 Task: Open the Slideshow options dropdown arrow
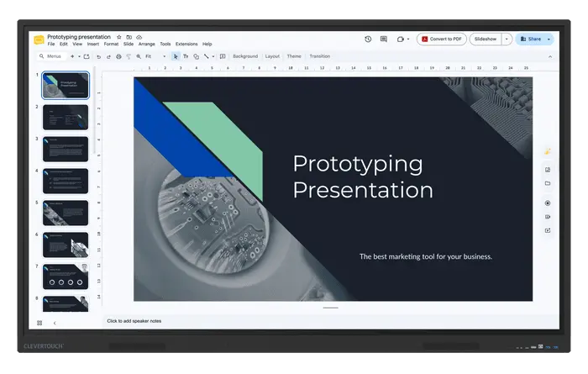[507, 39]
